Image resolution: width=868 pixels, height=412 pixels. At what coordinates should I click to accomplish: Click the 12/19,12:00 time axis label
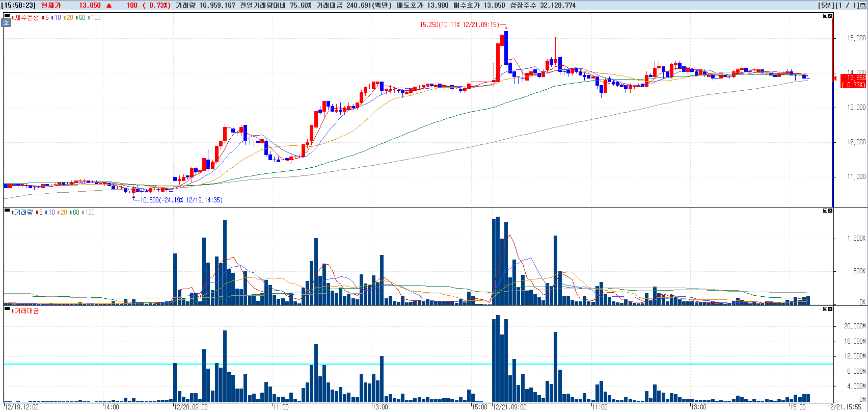click(21, 407)
